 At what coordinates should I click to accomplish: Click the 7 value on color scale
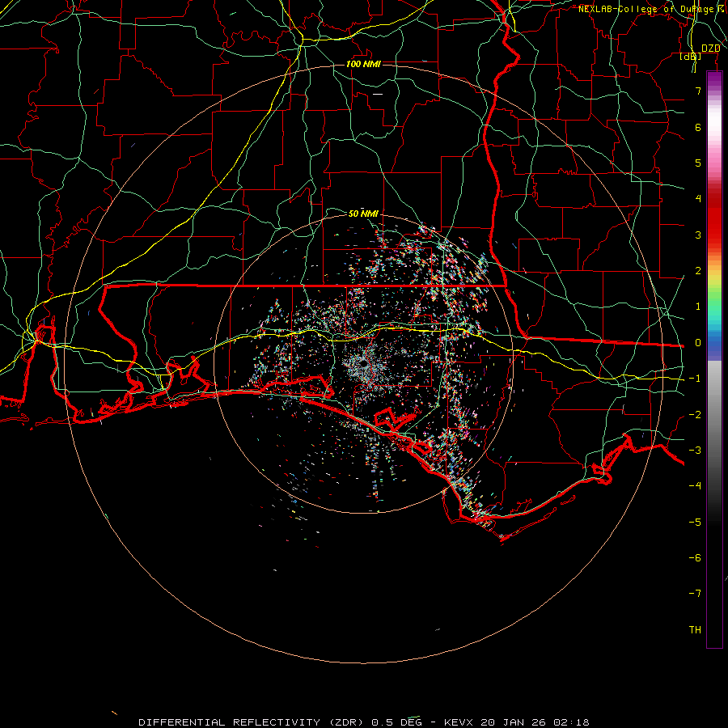[x=698, y=91]
